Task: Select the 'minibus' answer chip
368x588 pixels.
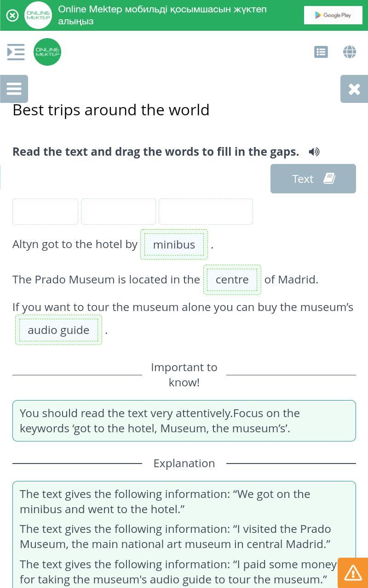Action: [x=174, y=244]
